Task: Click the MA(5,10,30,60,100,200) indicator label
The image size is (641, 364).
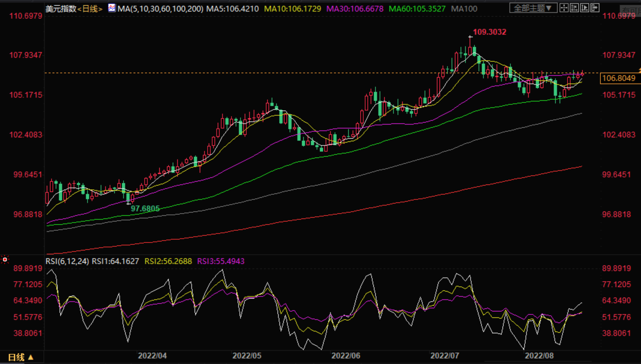Action: [160, 9]
